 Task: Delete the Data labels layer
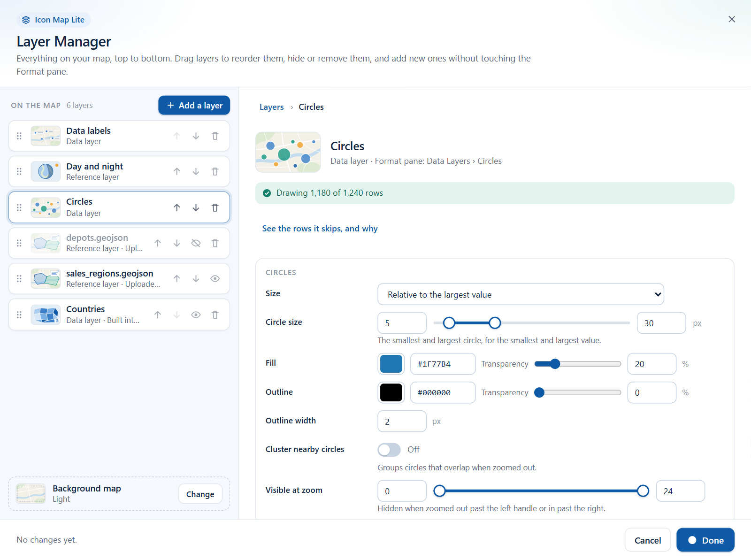[x=215, y=136]
